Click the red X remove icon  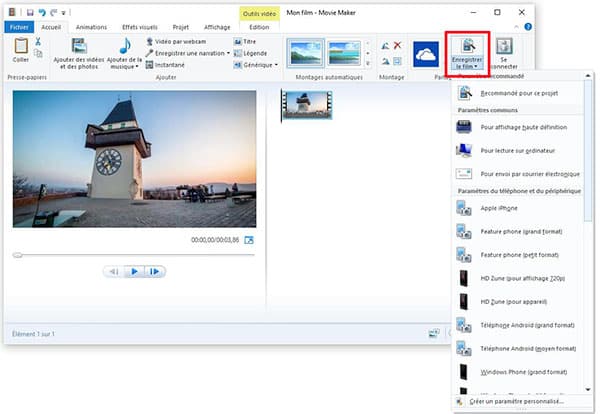(398, 46)
